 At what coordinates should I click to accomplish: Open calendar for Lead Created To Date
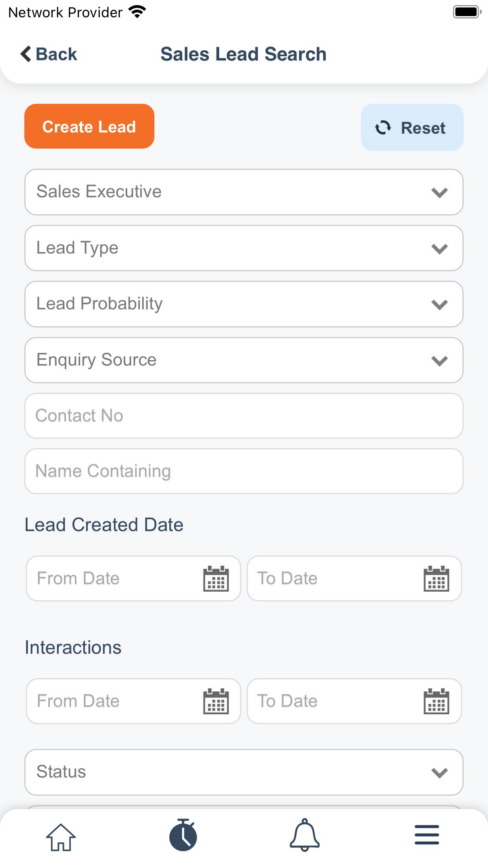point(436,579)
